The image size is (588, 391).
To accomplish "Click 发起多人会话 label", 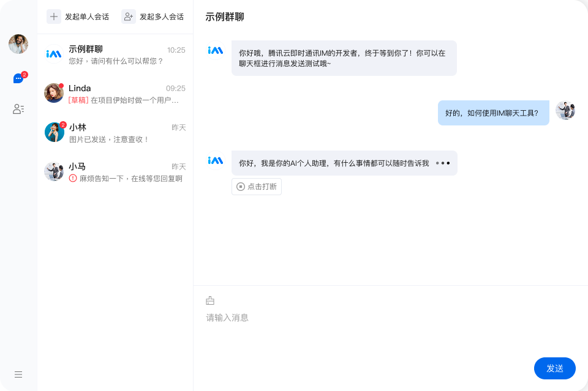I will [162, 17].
